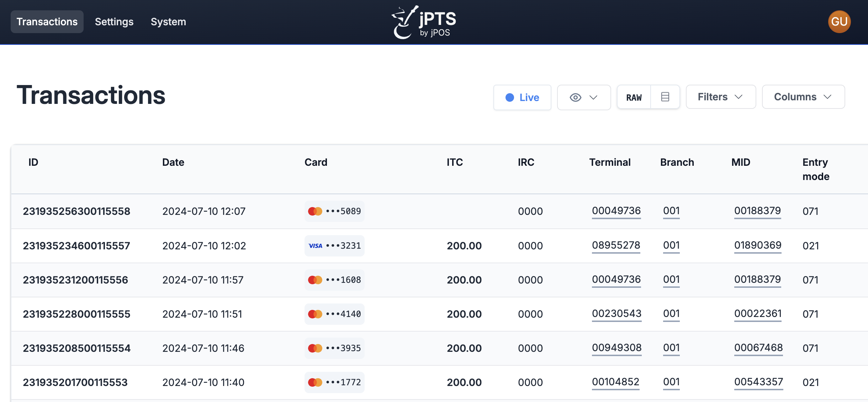Click the Mastercard icon on card 5089
868x402 pixels.
coord(314,211)
